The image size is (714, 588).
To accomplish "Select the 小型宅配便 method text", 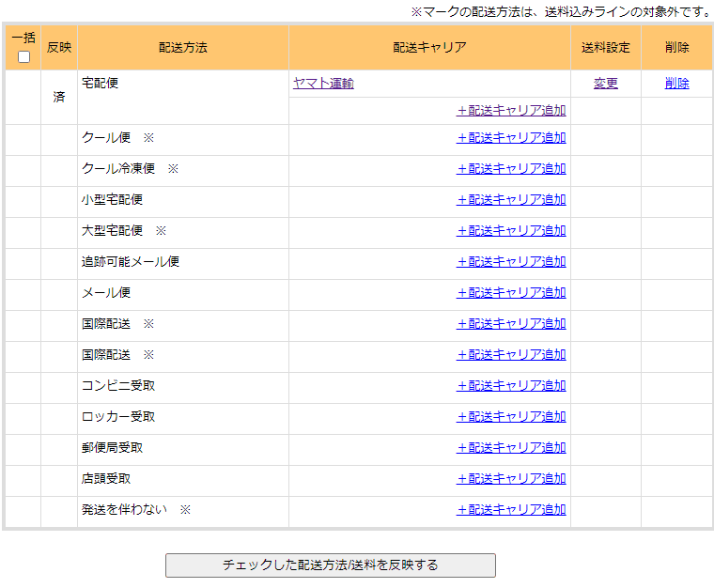I will (112, 199).
